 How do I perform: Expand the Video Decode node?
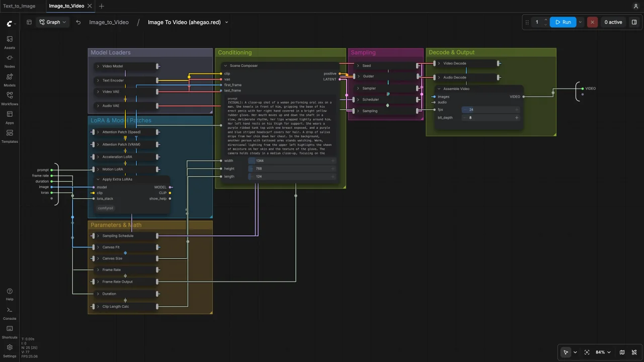[x=439, y=64]
